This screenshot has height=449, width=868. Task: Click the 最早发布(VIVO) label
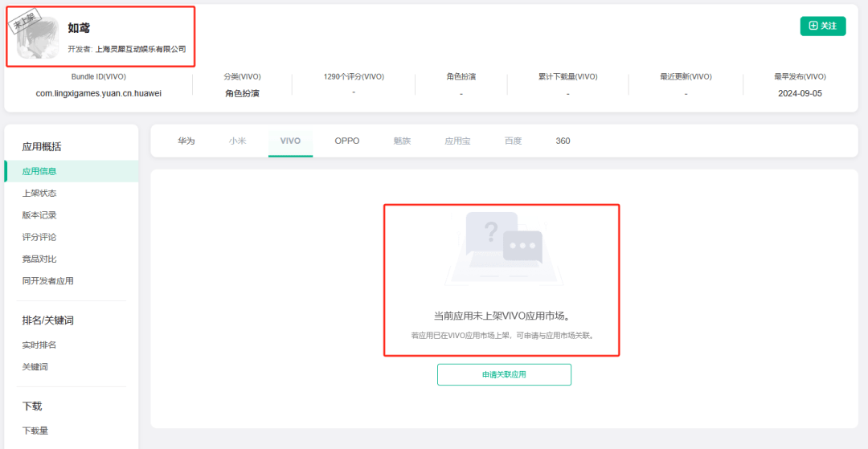pos(800,77)
